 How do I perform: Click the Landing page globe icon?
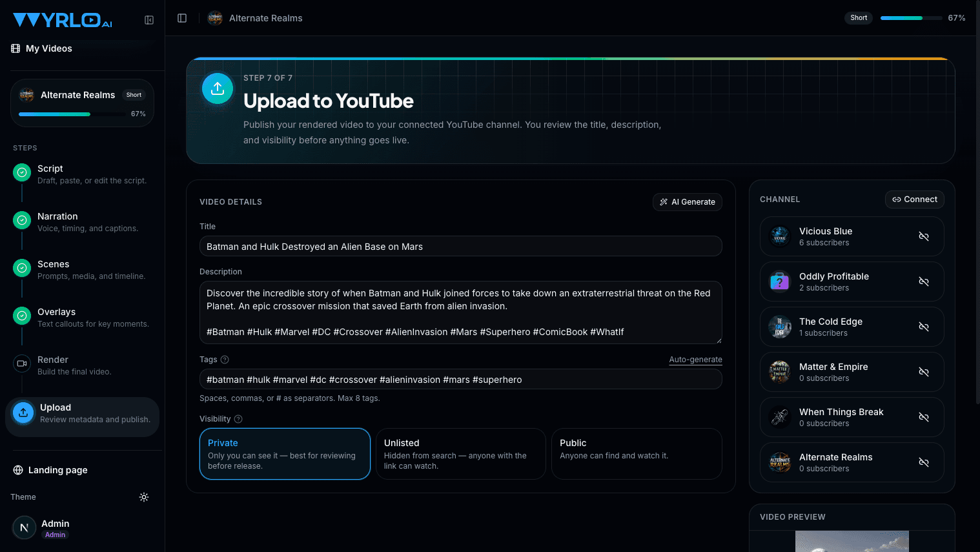coord(18,470)
